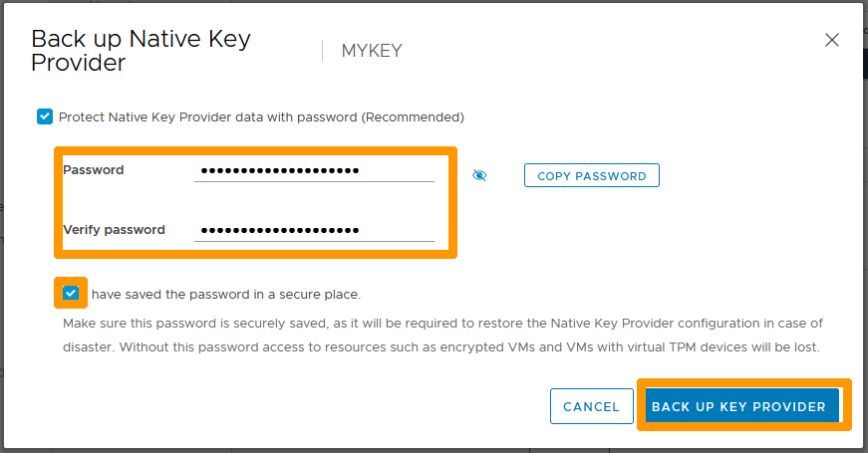The width and height of the screenshot is (868, 453).
Task: Click the Copy Password button
Action: click(592, 176)
